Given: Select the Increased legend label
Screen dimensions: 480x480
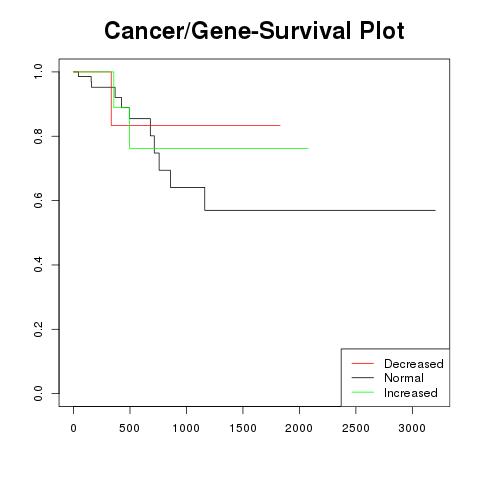Looking at the screenshot, I should pos(411,393).
